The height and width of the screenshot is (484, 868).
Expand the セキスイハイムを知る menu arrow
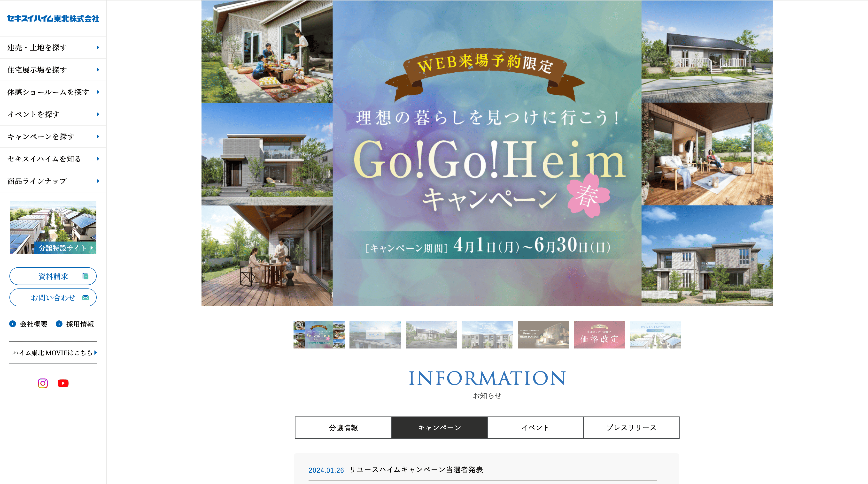click(98, 159)
